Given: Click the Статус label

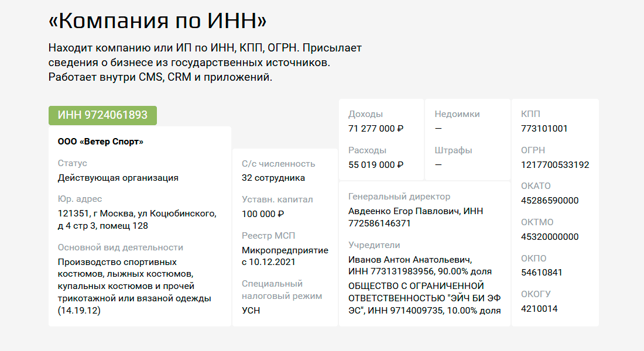Looking at the screenshot, I should coord(72,163).
